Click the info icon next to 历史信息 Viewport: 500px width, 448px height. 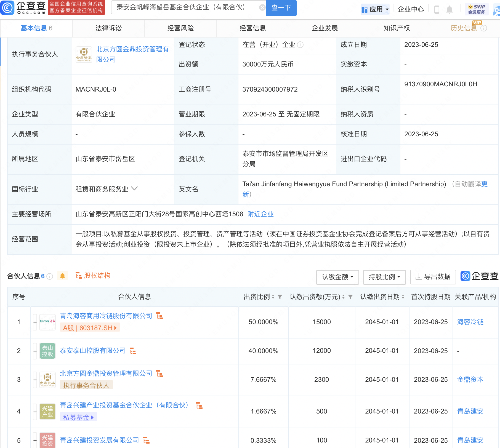[484, 28]
